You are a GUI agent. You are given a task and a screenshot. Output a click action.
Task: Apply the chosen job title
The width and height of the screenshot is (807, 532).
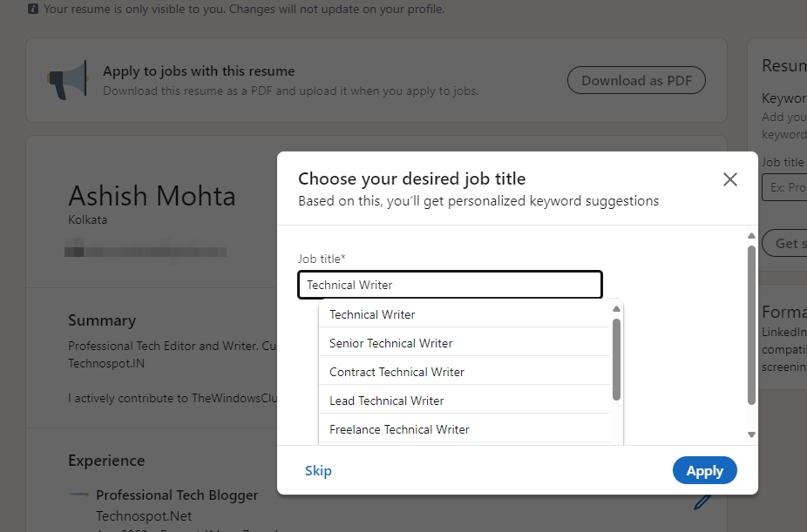(x=704, y=470)
